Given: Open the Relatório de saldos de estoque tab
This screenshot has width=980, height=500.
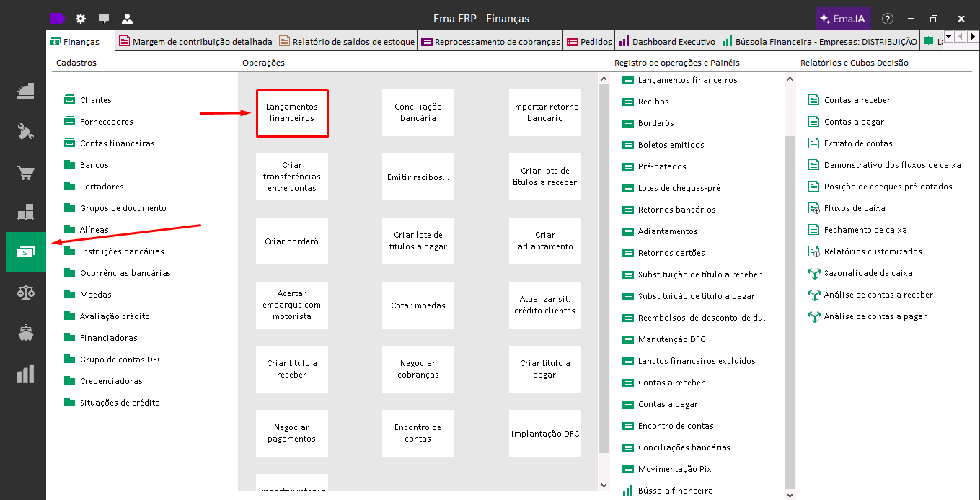Looking at the screenshot, I should (347, 42).
